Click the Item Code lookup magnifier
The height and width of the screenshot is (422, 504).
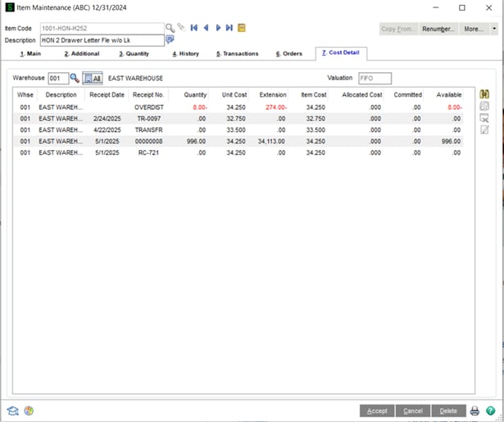pyautogui.click(x=170, y=28)
